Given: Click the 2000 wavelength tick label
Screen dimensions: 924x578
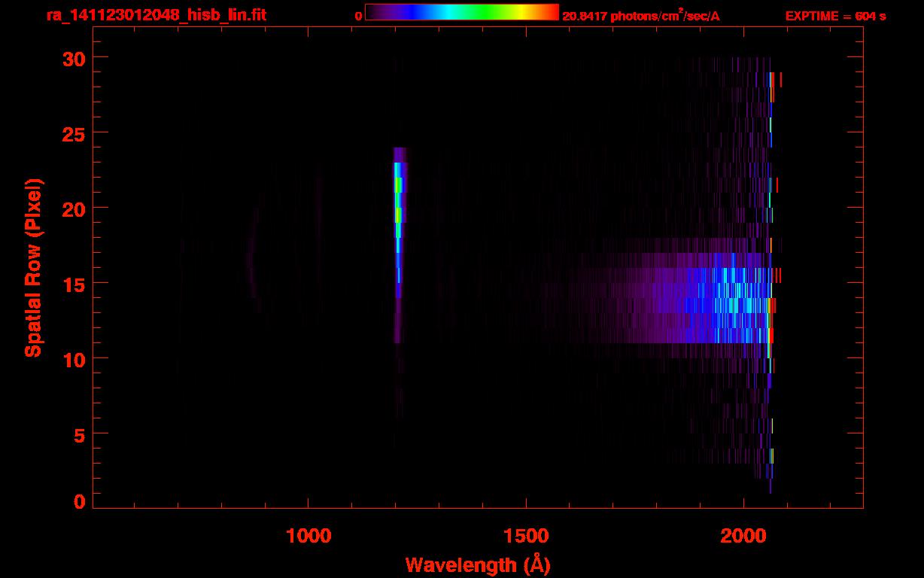Looking at the screenshot, I should coord(743,535).
